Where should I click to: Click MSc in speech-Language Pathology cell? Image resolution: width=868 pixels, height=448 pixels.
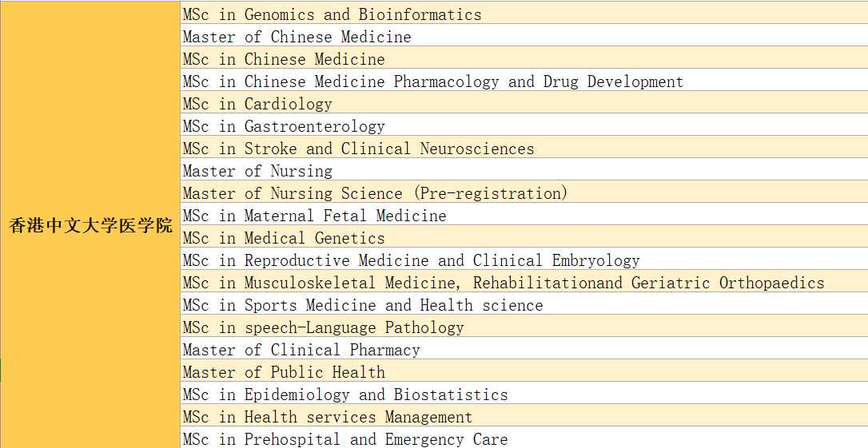pos(323,327)
